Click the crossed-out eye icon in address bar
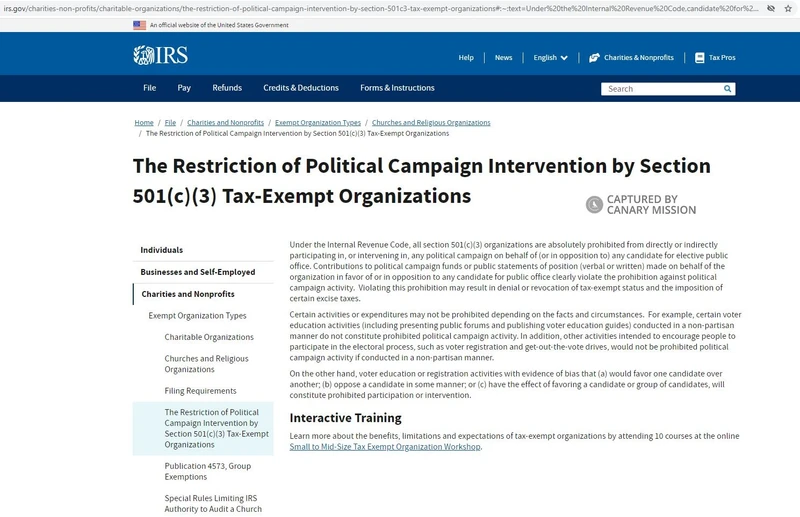800x517 pixels. point(771,9)
